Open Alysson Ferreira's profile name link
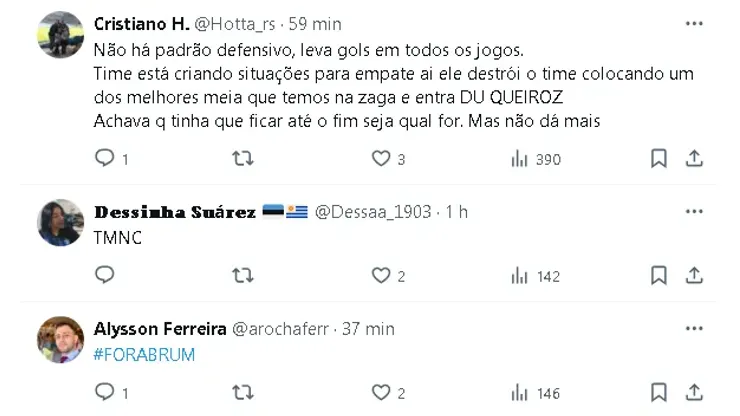This screenshot has height=416, width=740. click(x=159, y=329)
